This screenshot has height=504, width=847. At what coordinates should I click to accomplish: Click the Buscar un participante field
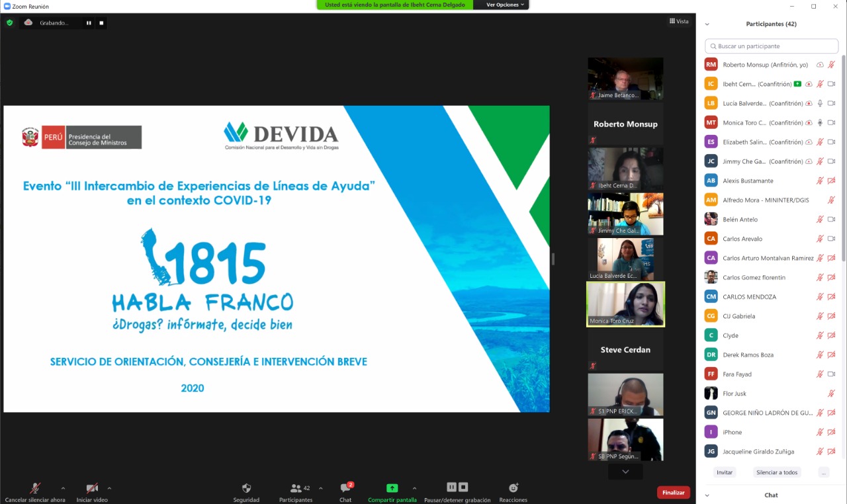[x=772, y=46]
